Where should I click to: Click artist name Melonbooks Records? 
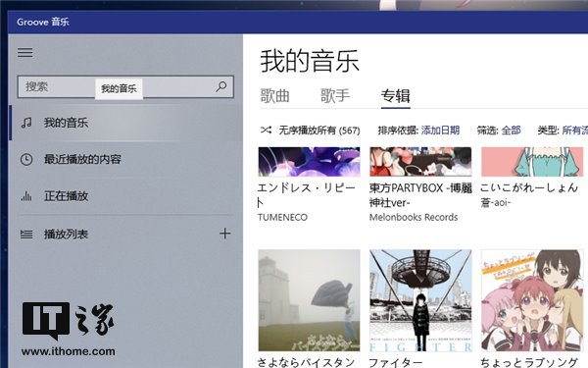click(414, 217)
